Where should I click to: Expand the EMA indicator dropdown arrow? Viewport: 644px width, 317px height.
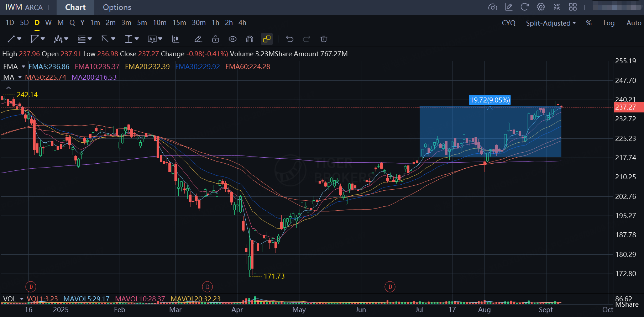[23, 67]
